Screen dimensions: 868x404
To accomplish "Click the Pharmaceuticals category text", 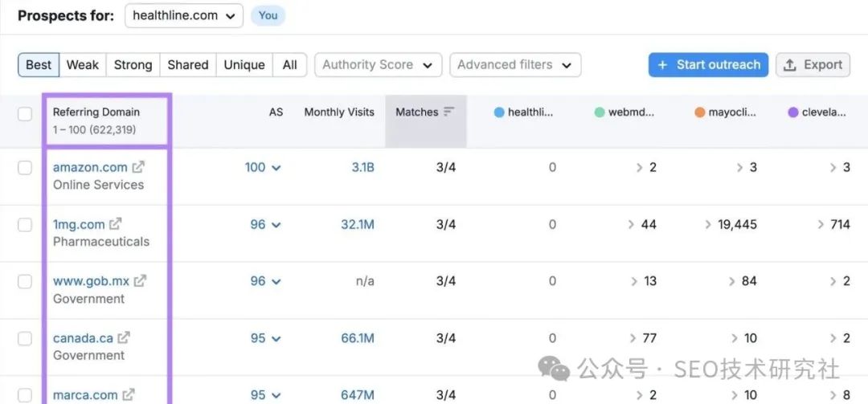I will tap(101, 242).
